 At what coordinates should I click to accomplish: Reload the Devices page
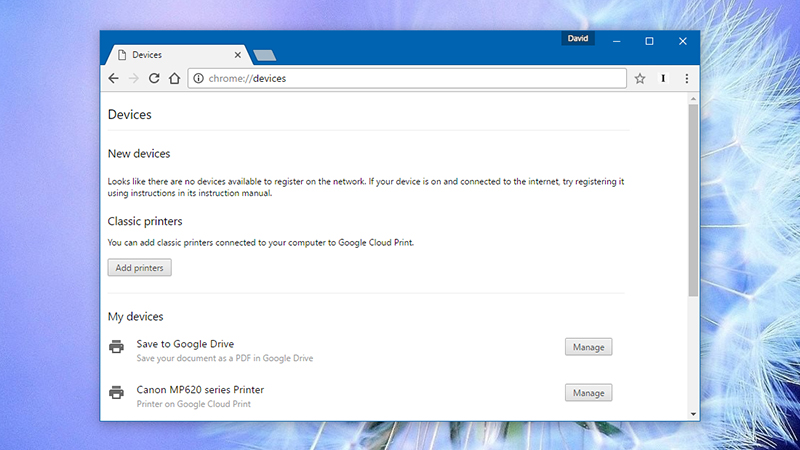(154, 78)
